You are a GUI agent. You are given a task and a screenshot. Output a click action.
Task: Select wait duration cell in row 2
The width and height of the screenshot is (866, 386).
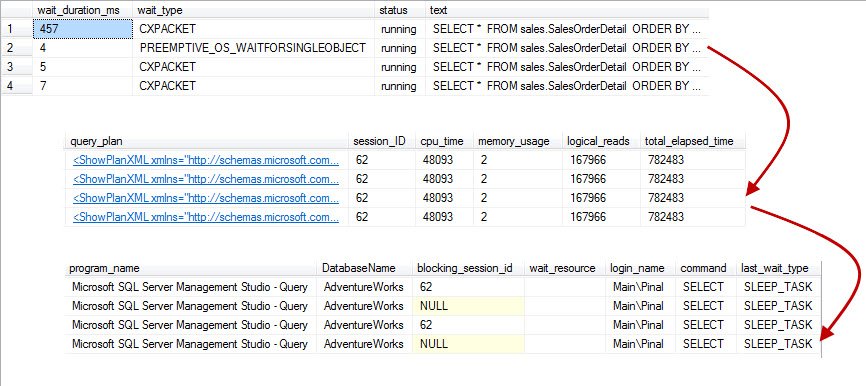click(82, 48)
